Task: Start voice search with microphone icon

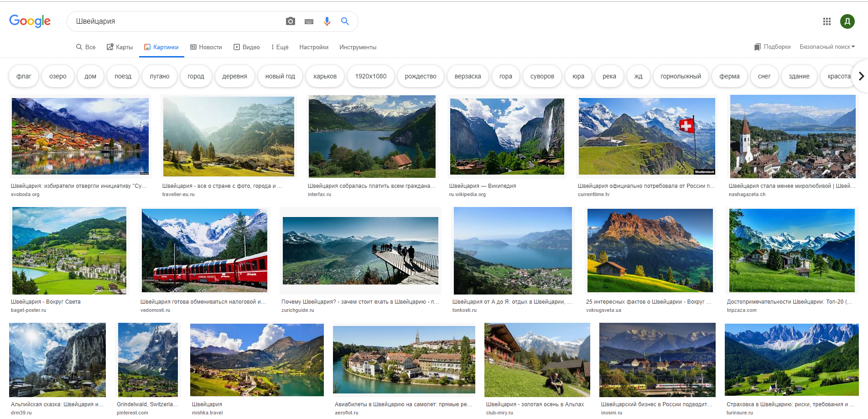Action: tap(327, 21)
